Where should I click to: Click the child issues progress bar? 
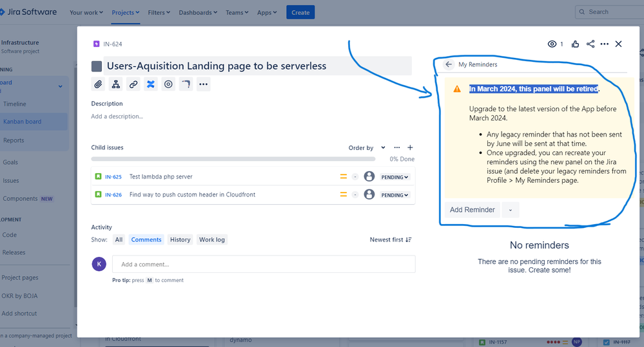tap(233, 159)
